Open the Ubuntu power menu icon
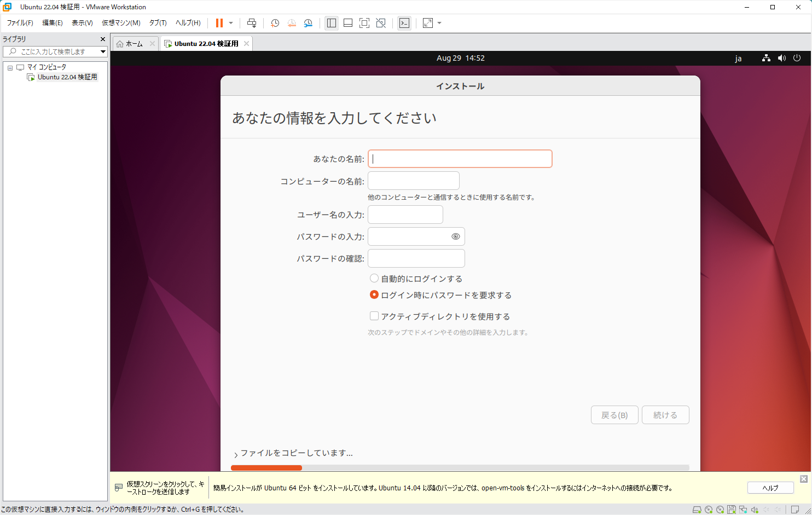812x515 pixels. tap(797, 58)
